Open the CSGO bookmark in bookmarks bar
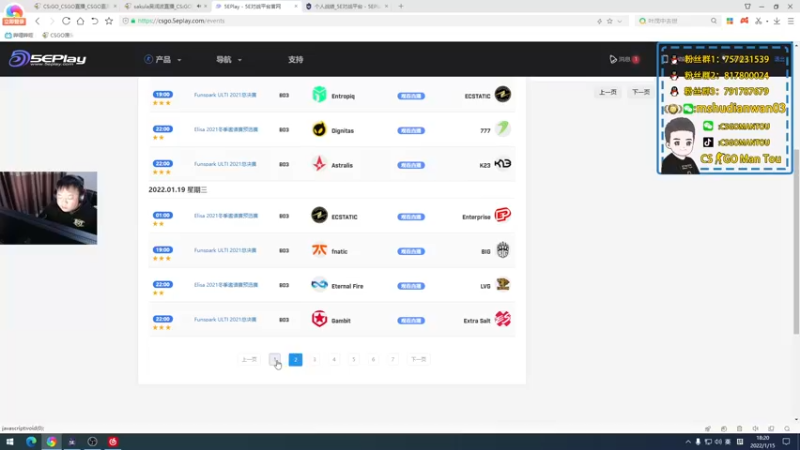 click(58, 35)
